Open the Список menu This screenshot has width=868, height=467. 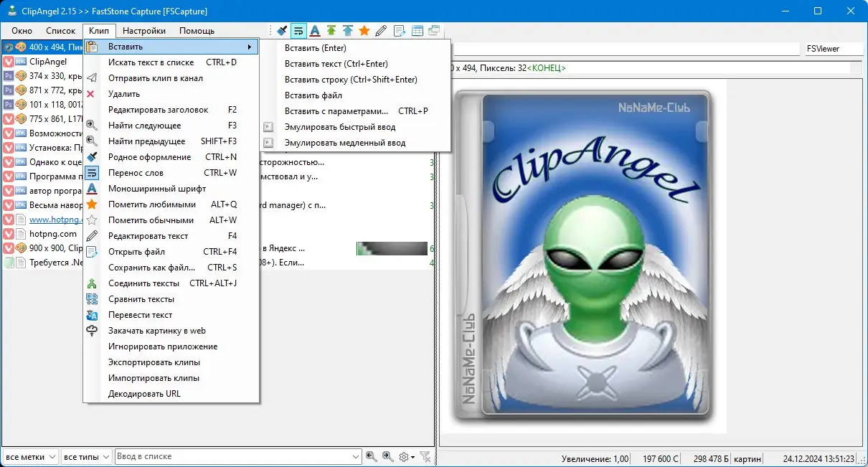tap(60, 31)
